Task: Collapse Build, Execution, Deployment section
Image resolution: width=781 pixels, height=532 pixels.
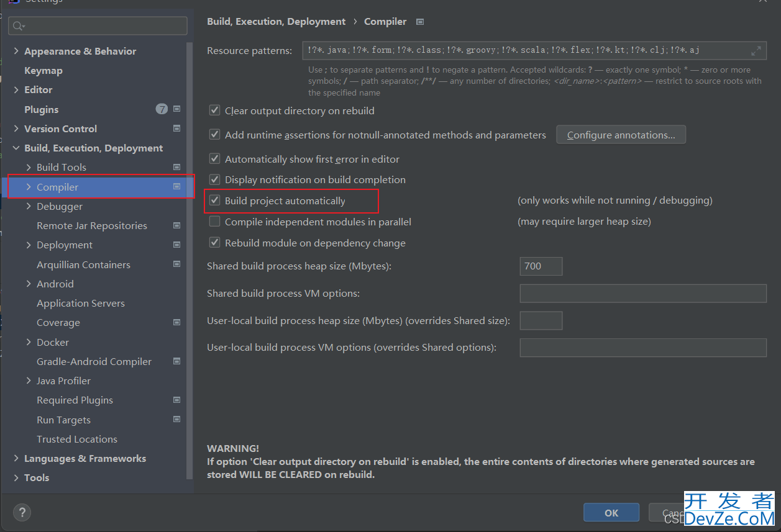Action: coord(16,148)
